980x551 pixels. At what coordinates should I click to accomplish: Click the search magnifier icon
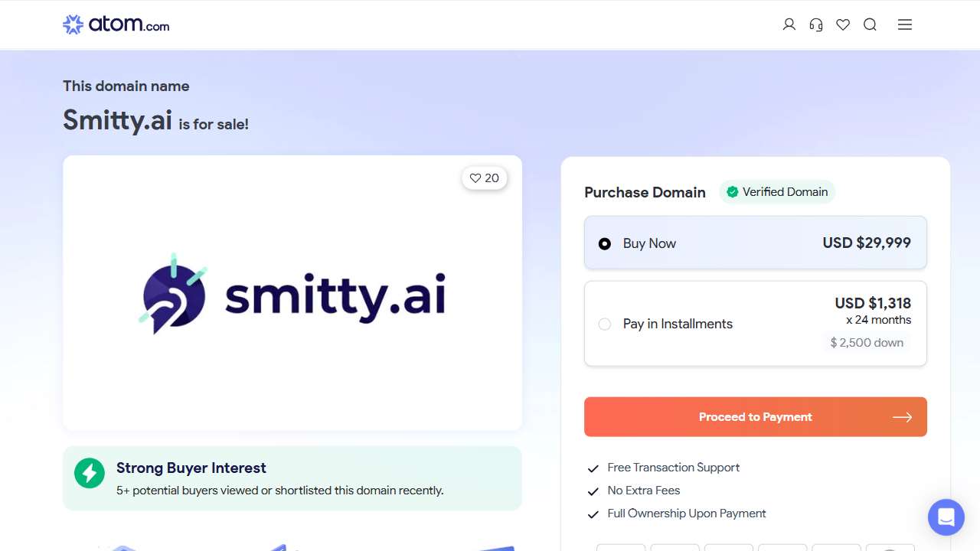pos(870,24)
